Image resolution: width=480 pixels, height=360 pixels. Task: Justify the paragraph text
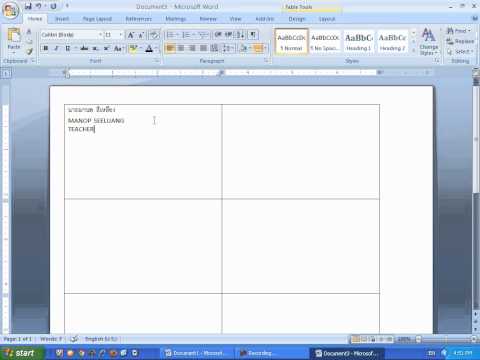click(203, 48)
